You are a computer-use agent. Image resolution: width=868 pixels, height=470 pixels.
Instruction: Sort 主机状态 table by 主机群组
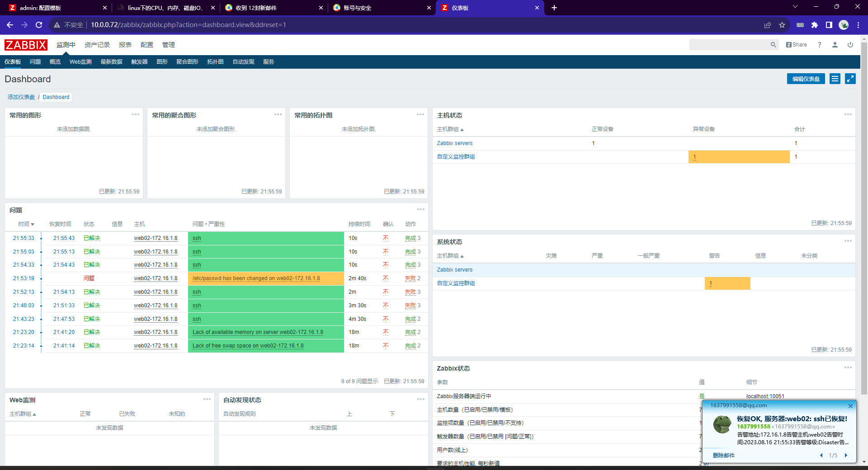[x=450, y=129]
